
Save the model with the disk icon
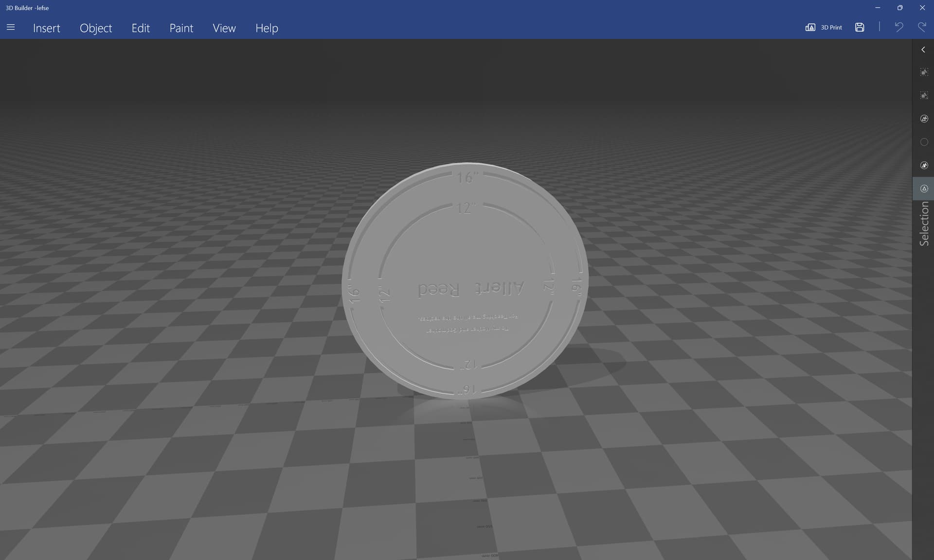point(860,28)
